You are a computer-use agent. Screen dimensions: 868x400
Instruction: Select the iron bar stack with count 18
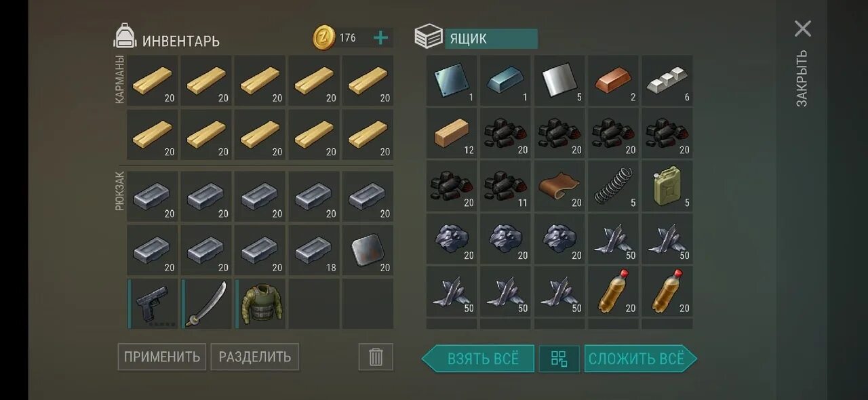tap(314, 250)
